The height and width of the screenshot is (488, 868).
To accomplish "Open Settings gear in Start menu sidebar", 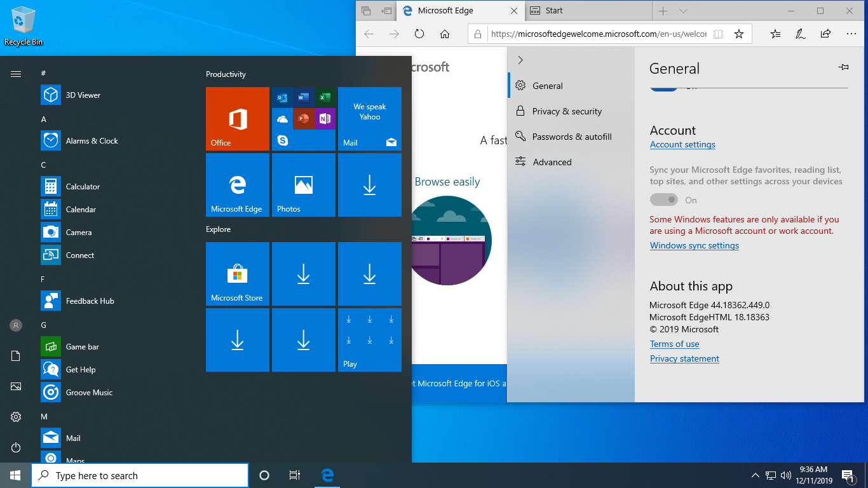I will tap(16, 417).
